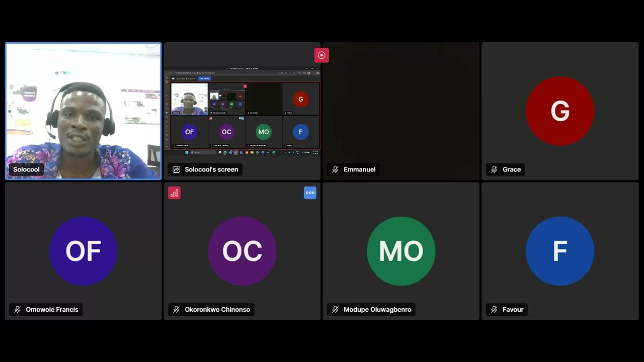Click the small MO avatar inside the shared screen
Image resolution: width=644 pixels, height=362 pixels.
pyautogui.click(x=264, y=132)
